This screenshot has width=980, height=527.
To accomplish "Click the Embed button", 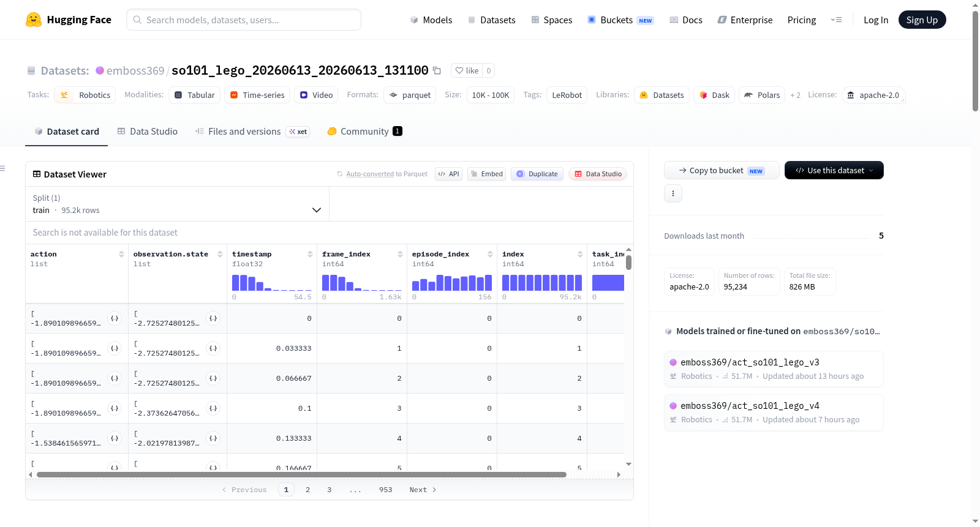I will click(x=487, y=174).
